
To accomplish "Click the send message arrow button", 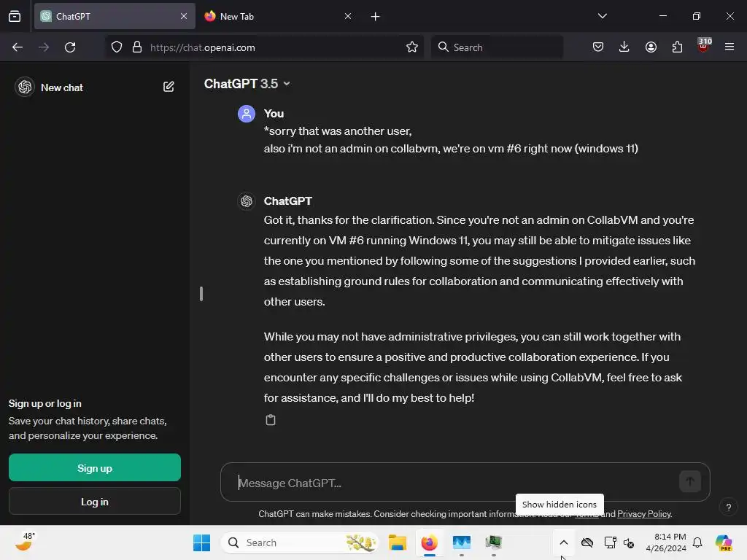I will [690, 481].
